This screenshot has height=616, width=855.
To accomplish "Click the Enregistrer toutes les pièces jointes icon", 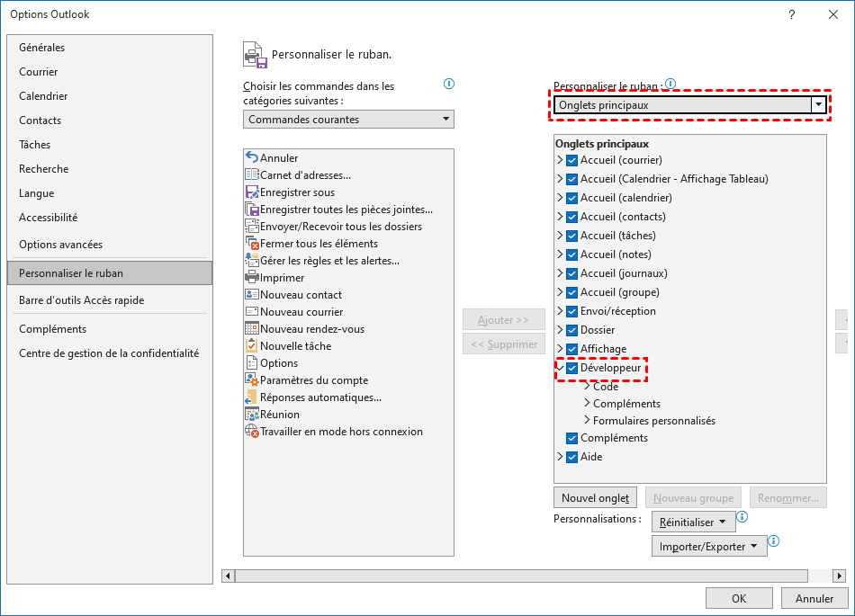I will pos(252,210).
